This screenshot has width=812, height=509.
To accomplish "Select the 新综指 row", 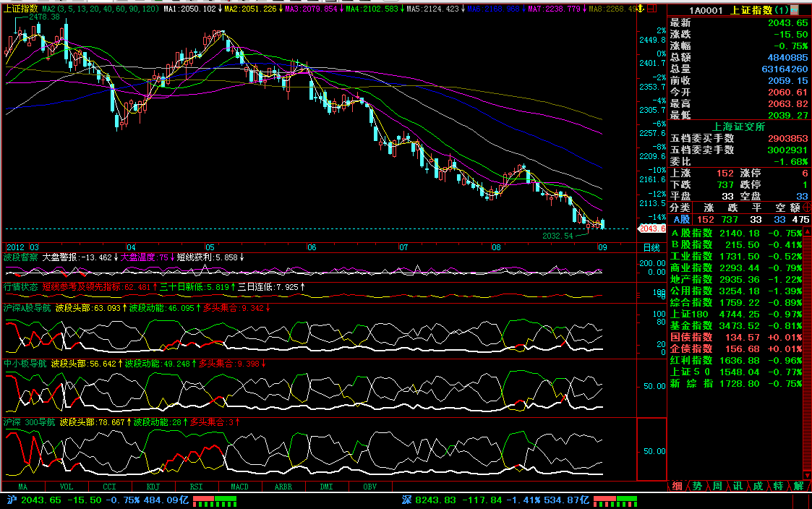I will click(736, 383).
